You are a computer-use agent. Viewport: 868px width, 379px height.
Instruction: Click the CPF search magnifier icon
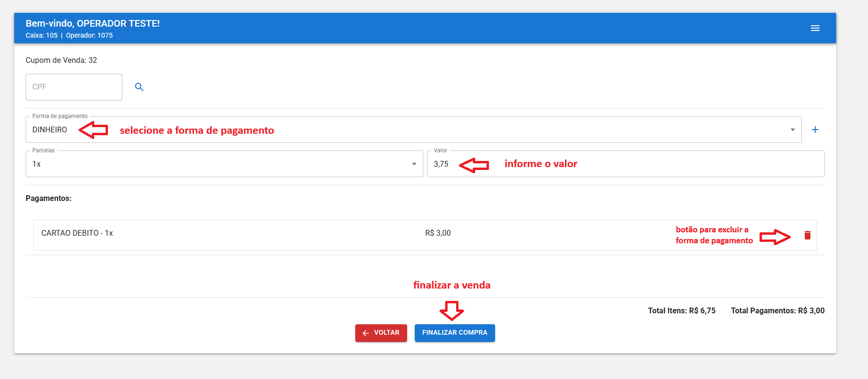point(139,87)
